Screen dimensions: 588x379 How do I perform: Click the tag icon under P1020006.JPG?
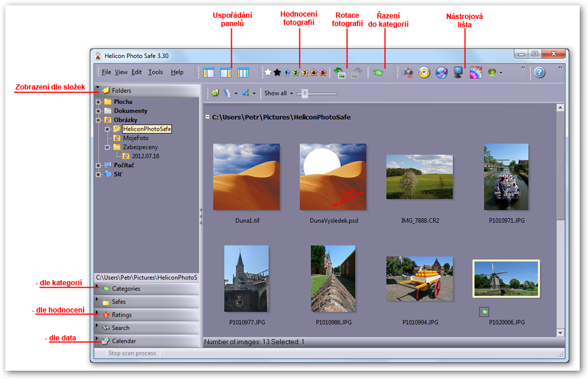pos(484,312)
